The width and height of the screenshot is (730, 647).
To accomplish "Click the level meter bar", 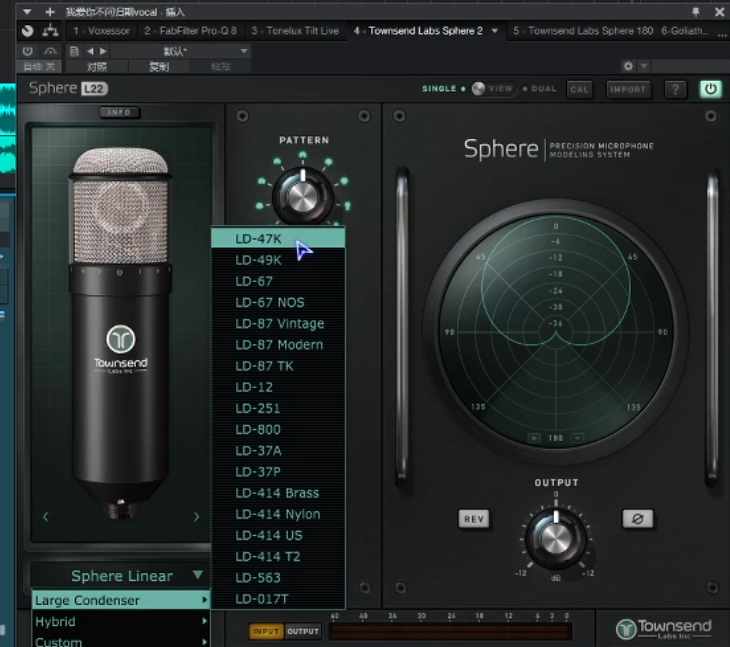I will tap(450, 631).
